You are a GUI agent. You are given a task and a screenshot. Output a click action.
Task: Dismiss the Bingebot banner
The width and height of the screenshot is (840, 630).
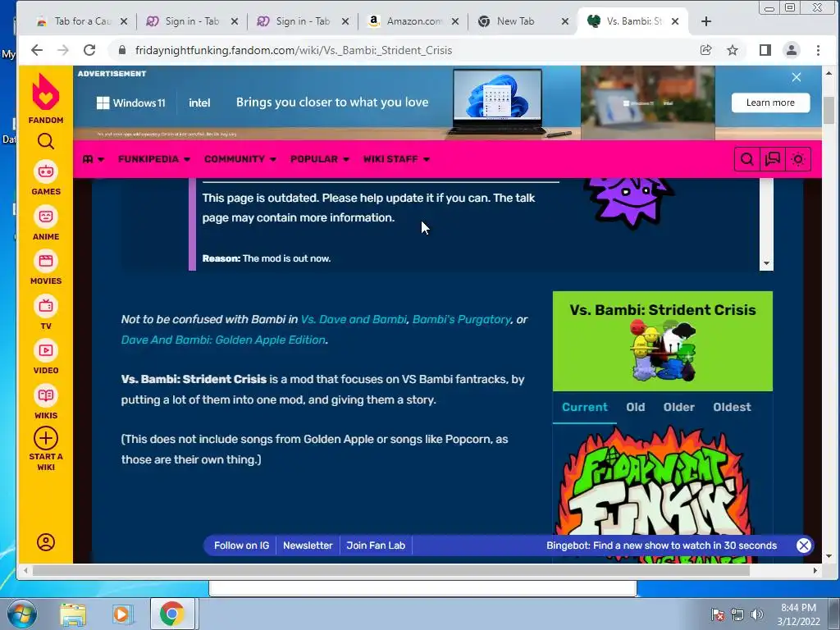(804, 546)
